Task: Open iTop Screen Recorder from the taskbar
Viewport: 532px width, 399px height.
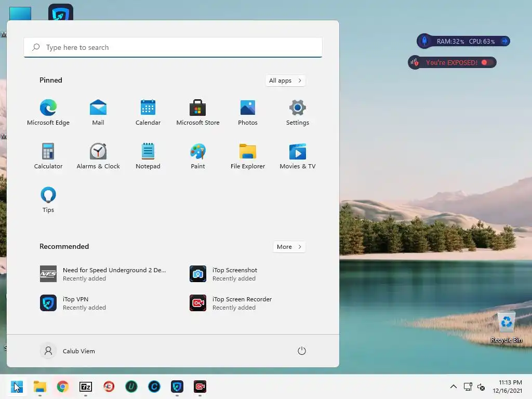Action: pyautogui.click(x=200, y=387)
